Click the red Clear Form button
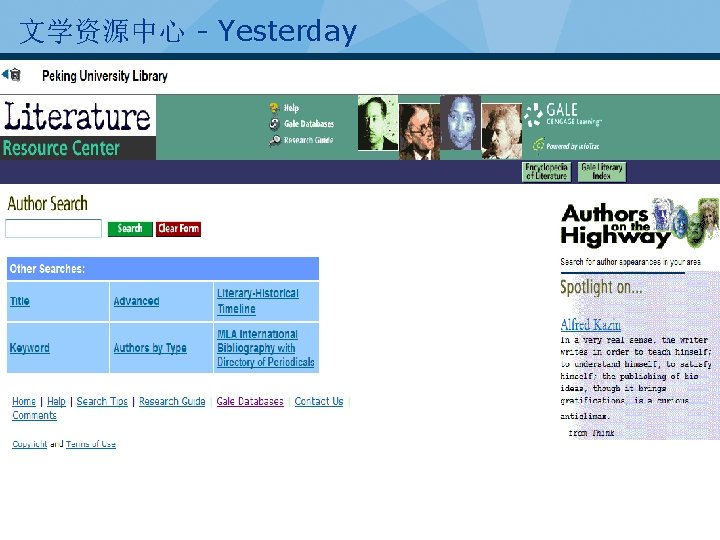720x540 pixels. click(x=178, y=229)
